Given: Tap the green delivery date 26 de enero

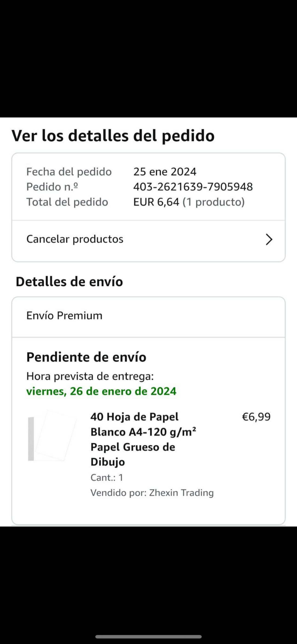Looking at the screenshot, I should [101, 391].
